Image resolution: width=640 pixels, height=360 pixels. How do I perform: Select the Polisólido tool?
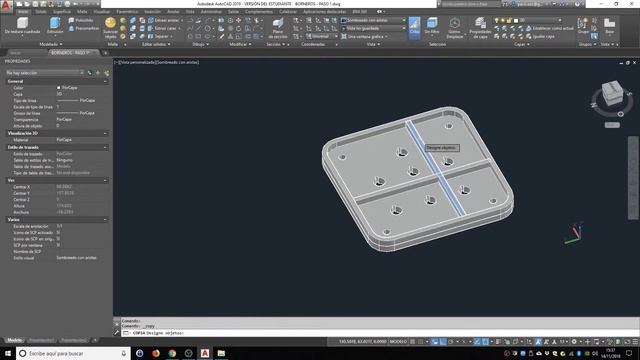tap(81, 20)
